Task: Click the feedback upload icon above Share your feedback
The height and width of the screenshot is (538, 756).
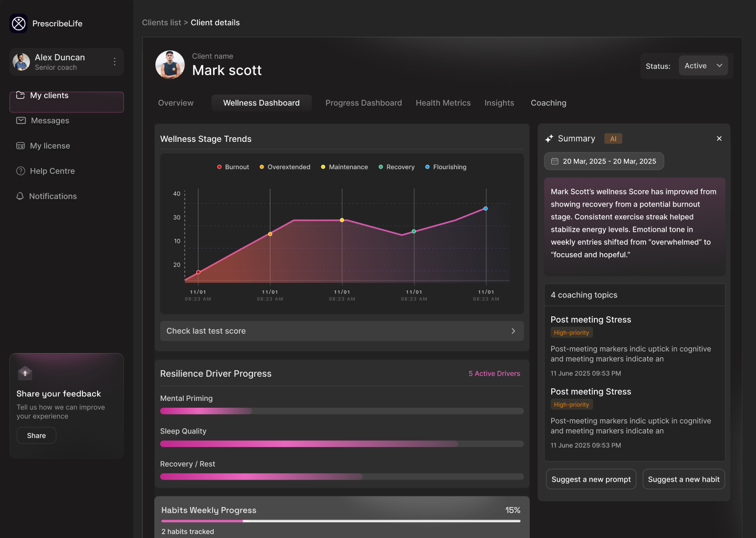Action: click(25, 373)
